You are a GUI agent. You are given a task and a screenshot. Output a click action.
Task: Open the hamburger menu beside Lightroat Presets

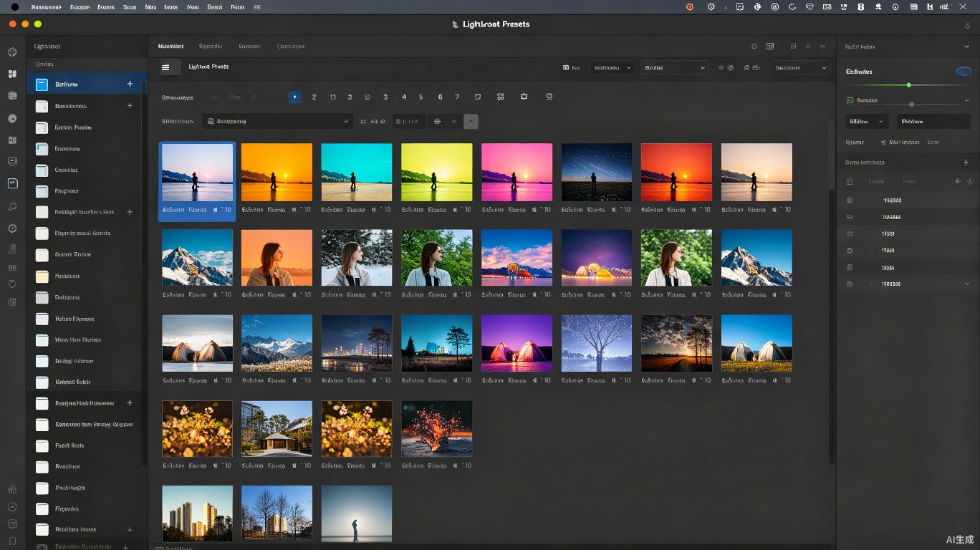coord(165,67)
